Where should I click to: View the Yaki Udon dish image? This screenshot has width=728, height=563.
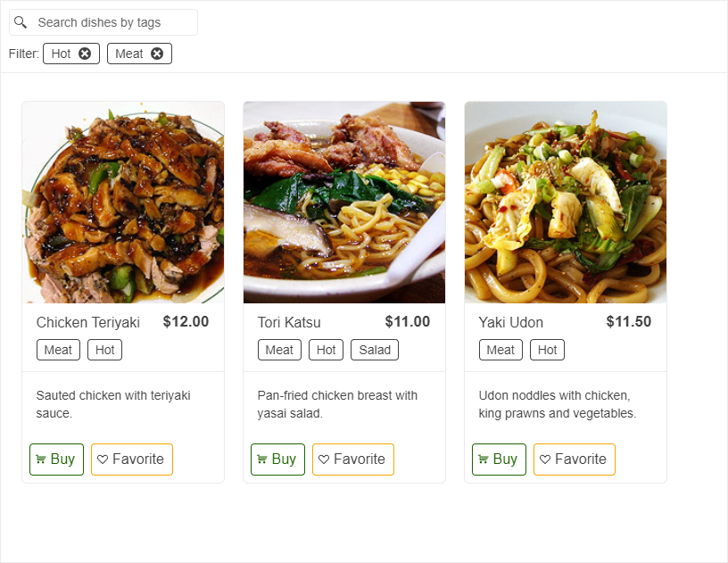point(566,202)
